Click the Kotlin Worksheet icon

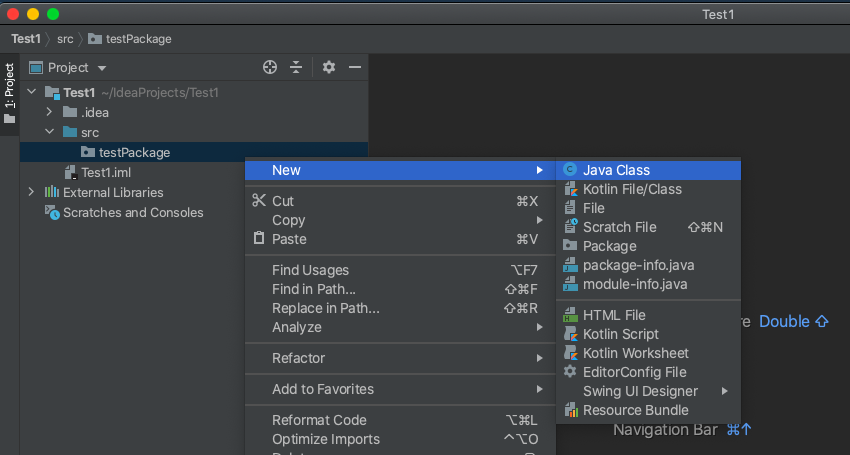570,353
